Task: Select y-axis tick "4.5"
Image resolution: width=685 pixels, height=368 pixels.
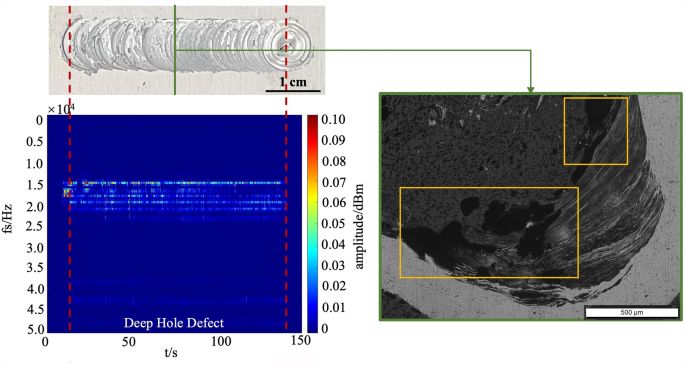Action: point(35,309)
